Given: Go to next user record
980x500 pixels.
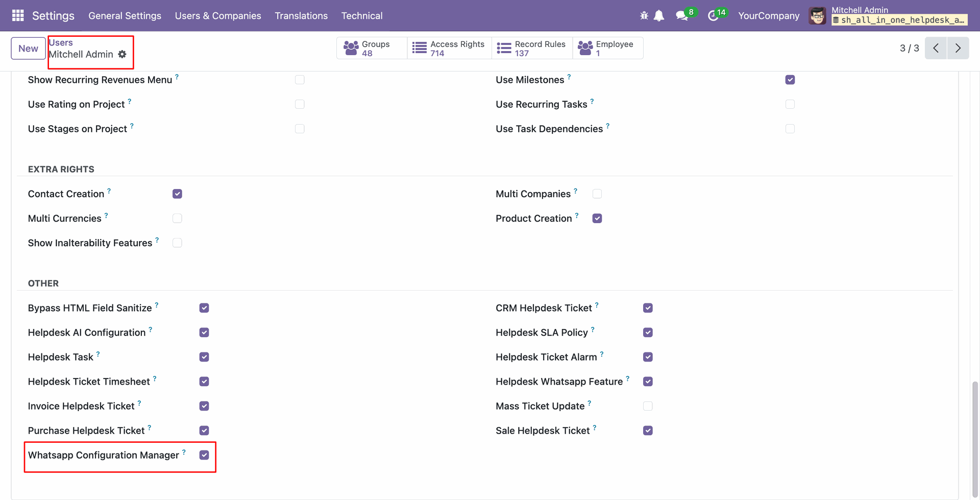Looking at the screenshot, I should point(958,48).
